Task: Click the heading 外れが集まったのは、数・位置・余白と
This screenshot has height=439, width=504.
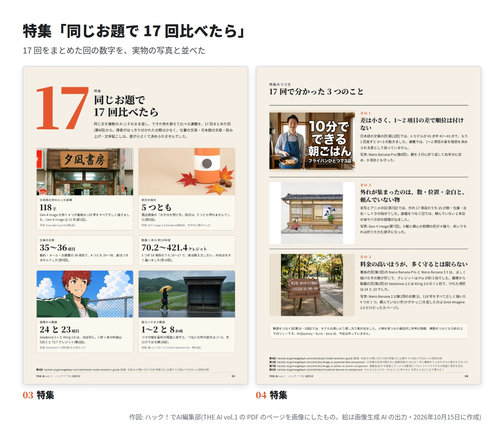Action: (412, 196)
